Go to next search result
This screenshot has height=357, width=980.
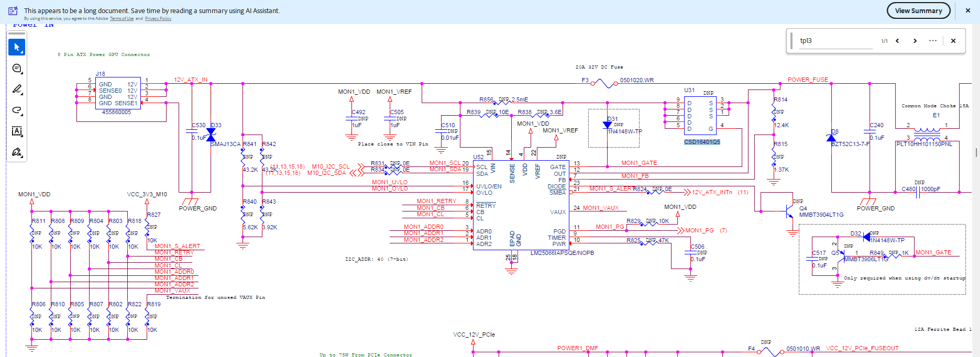tap(915, 41)
